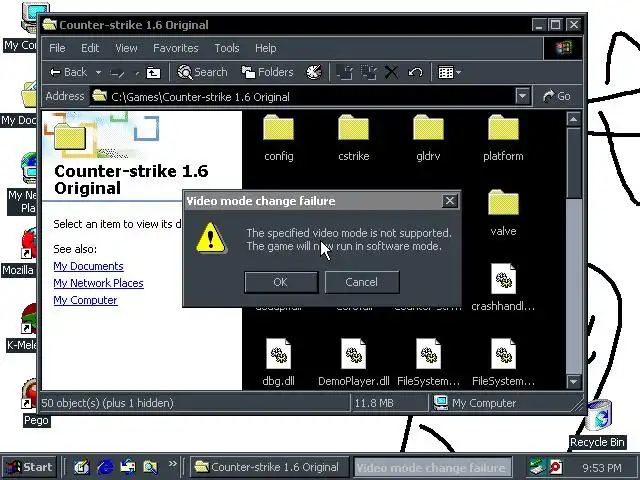Screen dimensions: 640x480
Task: Click the network system tray icon
Action: pos(537,467)
